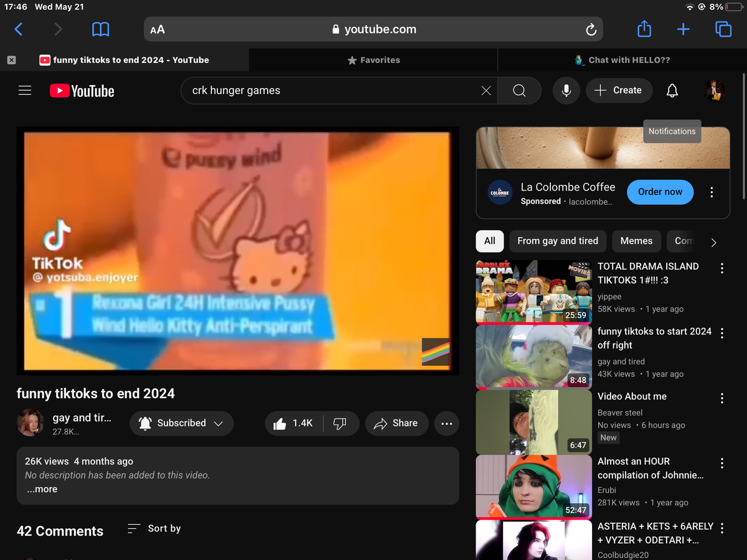Switch to Chat with HELLO?? tab
Image resolution: width=747 pixels, height=560 pixels.
tap(622, 60)
